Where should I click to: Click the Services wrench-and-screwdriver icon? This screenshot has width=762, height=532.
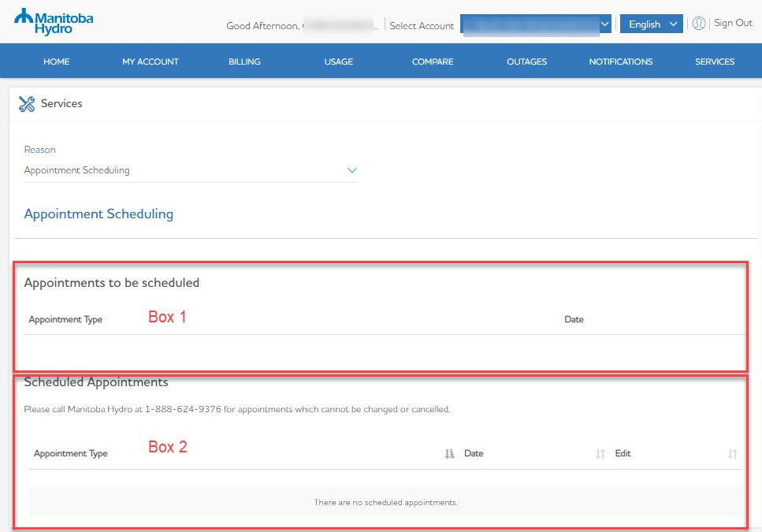[26, 103]
